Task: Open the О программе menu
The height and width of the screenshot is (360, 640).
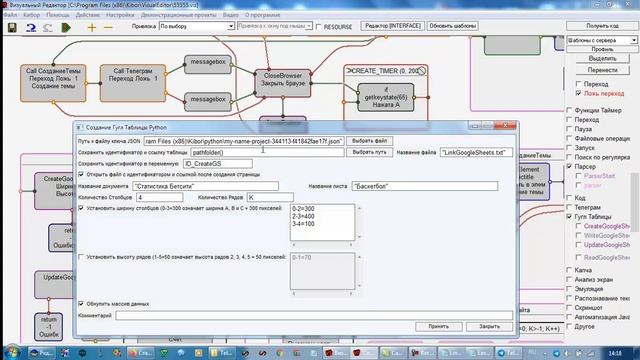Action: pyautogui.click(x=262, y=15)
